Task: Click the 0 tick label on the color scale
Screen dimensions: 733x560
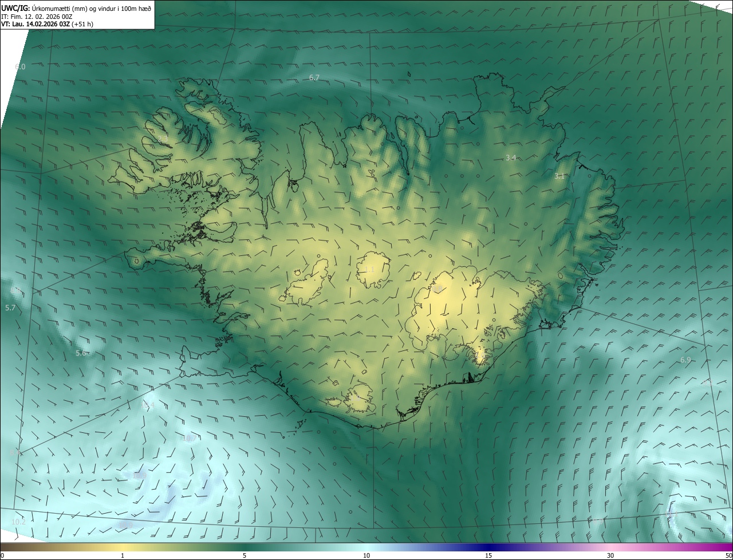Action: point(2,556)
